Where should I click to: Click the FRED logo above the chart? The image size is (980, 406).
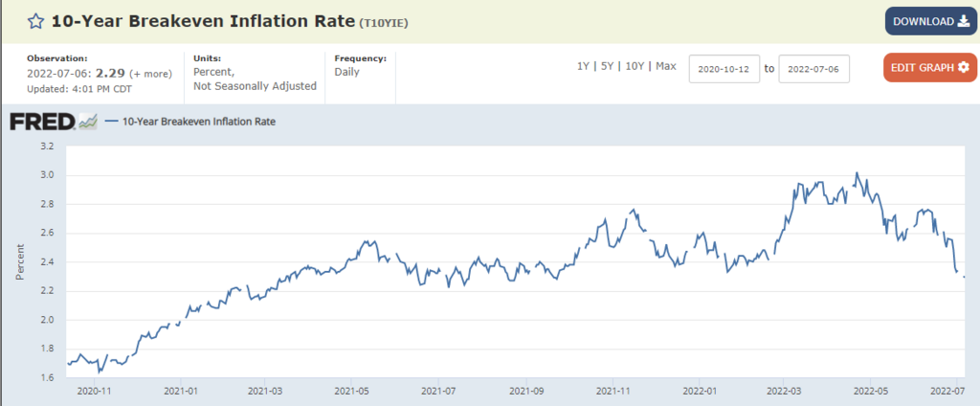click(x=42, y=122)
